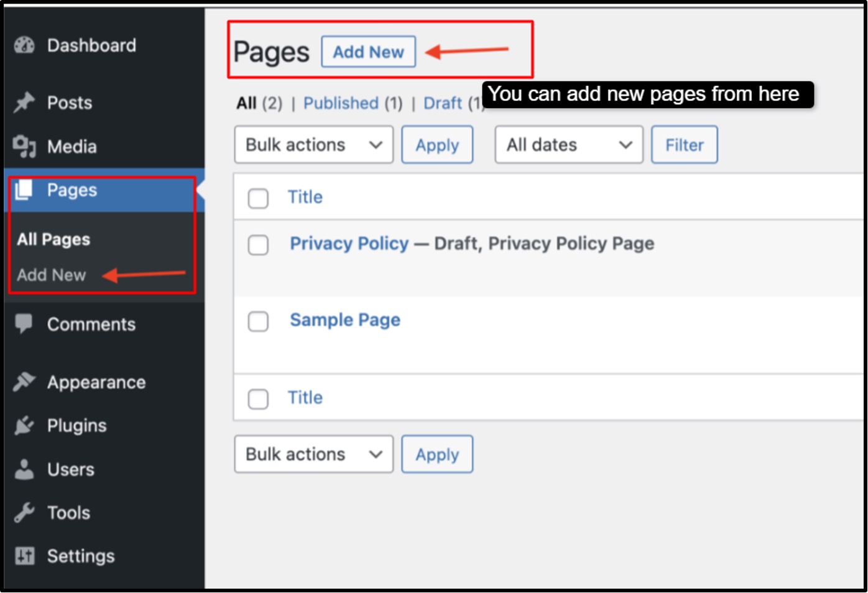
Task: Open the All dates filter dropdown
Action: pos(567,145)
